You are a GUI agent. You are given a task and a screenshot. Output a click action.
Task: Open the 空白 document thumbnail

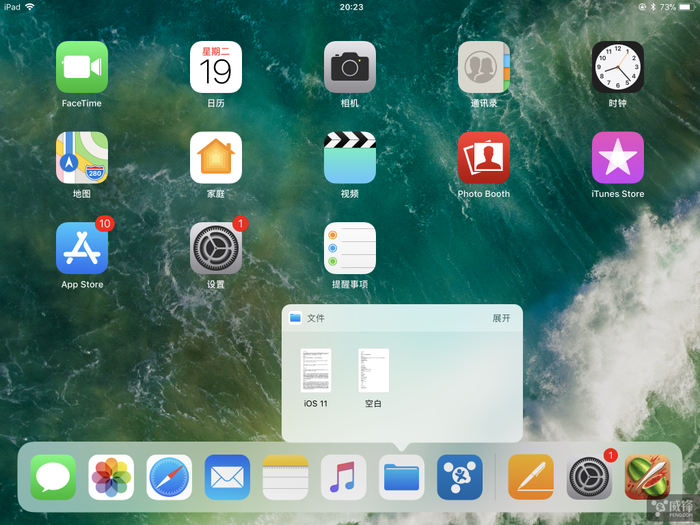(373, 371)
